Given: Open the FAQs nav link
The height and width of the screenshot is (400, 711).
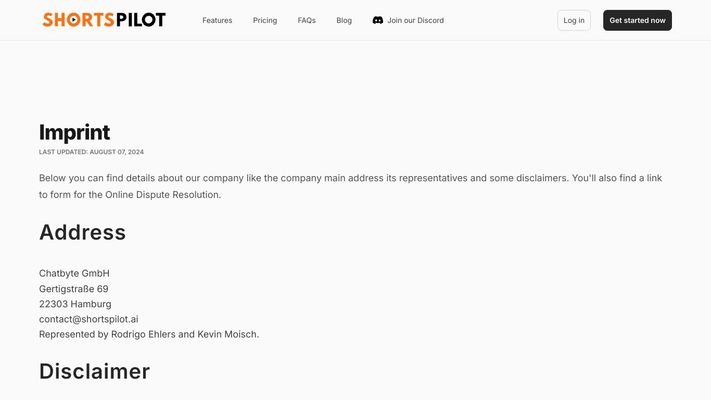Looking at the screenshot, I should click(x=307, y=20).
